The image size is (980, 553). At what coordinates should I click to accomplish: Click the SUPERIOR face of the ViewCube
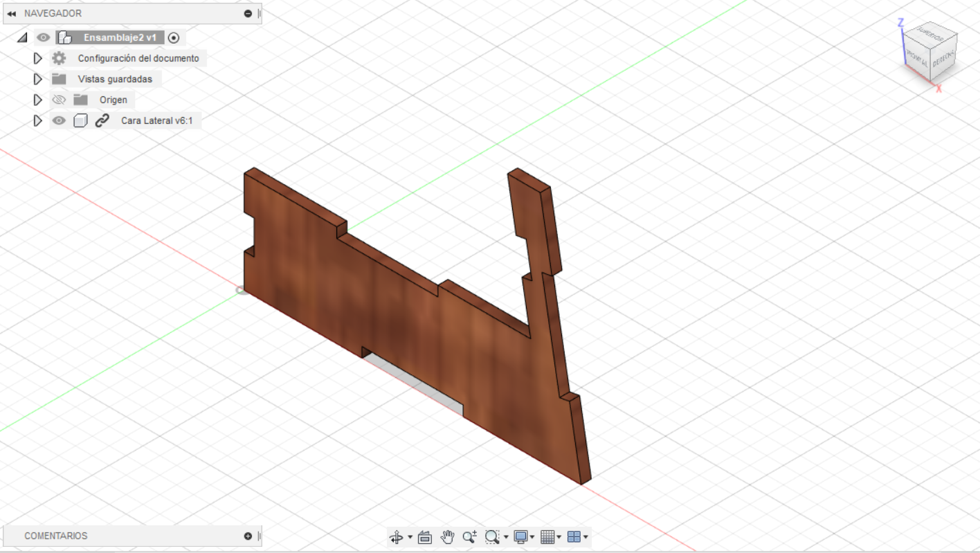point(932,35)
